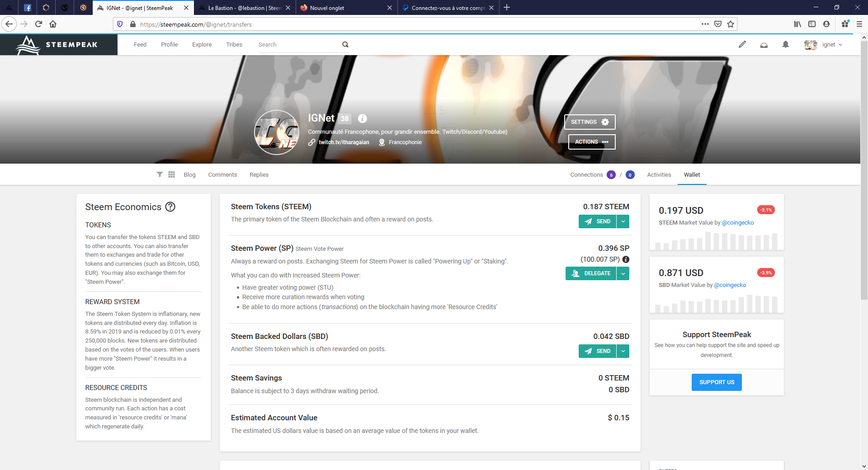Open the SBD send options dropdown arrow
Screen dimensions: 868x470
[x=623, y=351]
